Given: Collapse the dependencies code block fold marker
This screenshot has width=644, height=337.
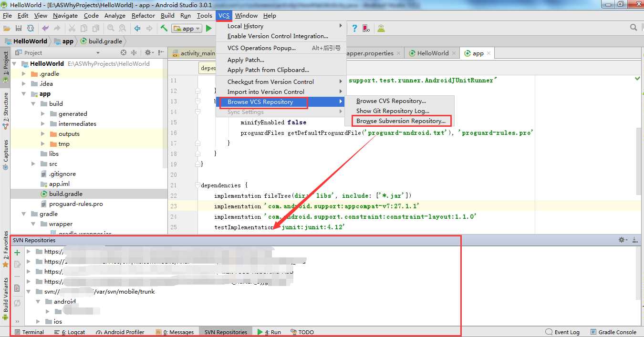Looking at the screenshot, I should pos(197,185).
